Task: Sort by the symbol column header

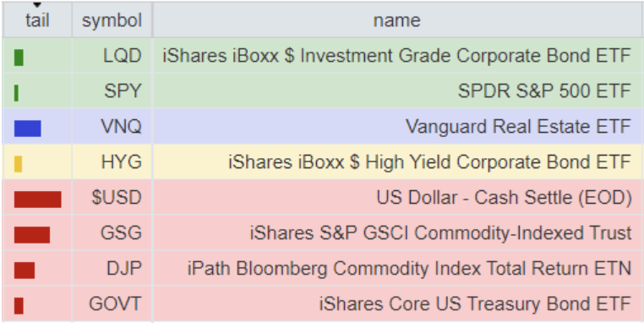Action: coord(112,19)
